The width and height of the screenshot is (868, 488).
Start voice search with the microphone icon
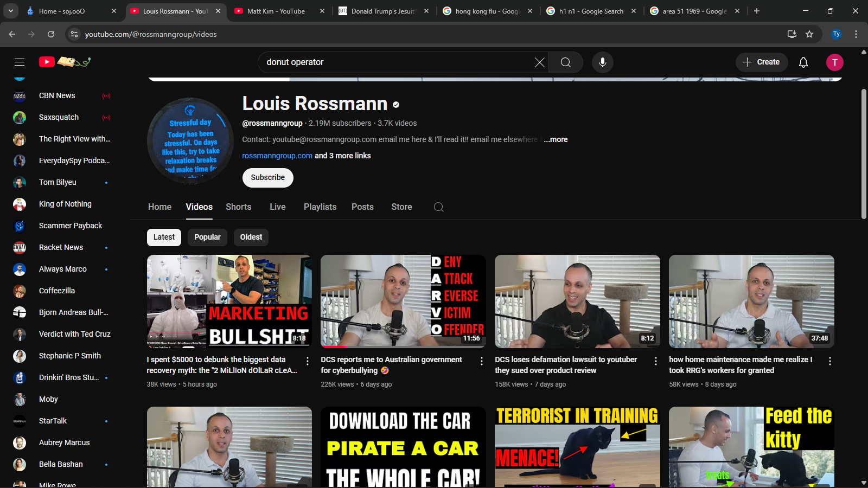603,62
